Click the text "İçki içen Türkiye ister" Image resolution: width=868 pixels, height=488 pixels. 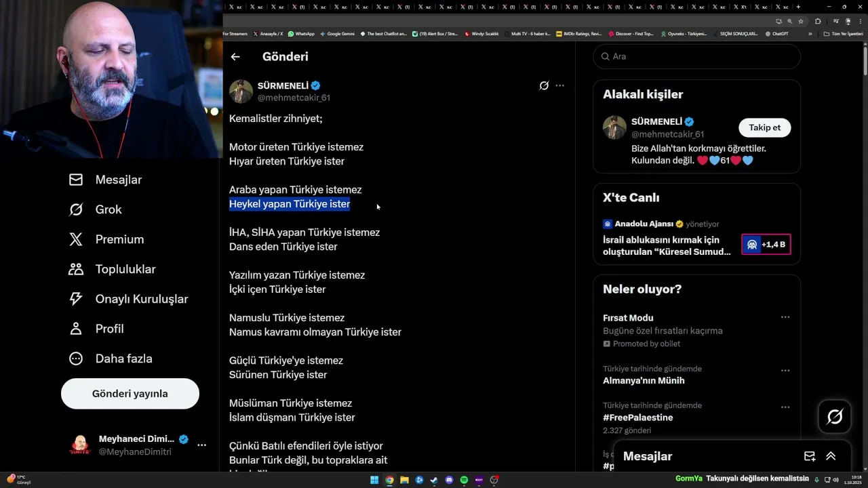point(277,289)
